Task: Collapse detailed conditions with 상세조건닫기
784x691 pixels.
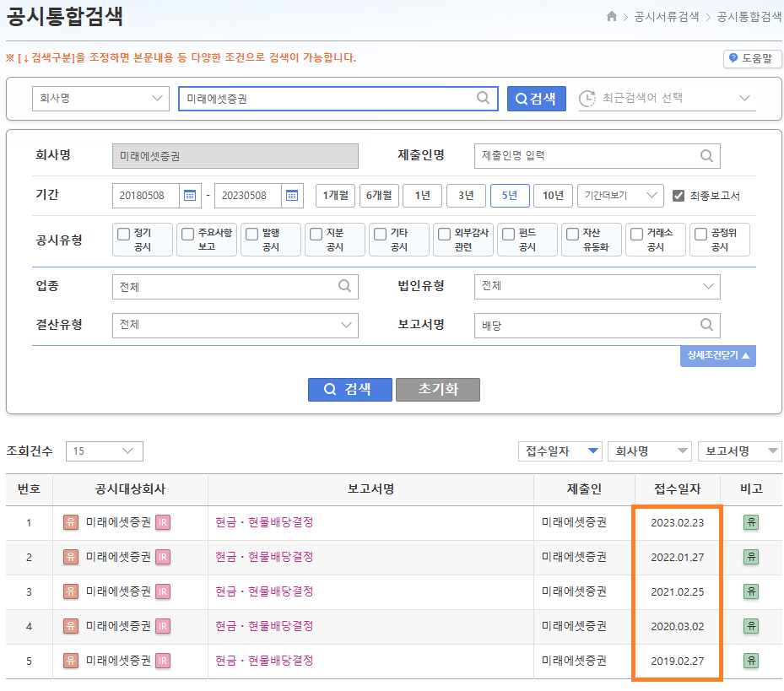Action: coord(718,355)
